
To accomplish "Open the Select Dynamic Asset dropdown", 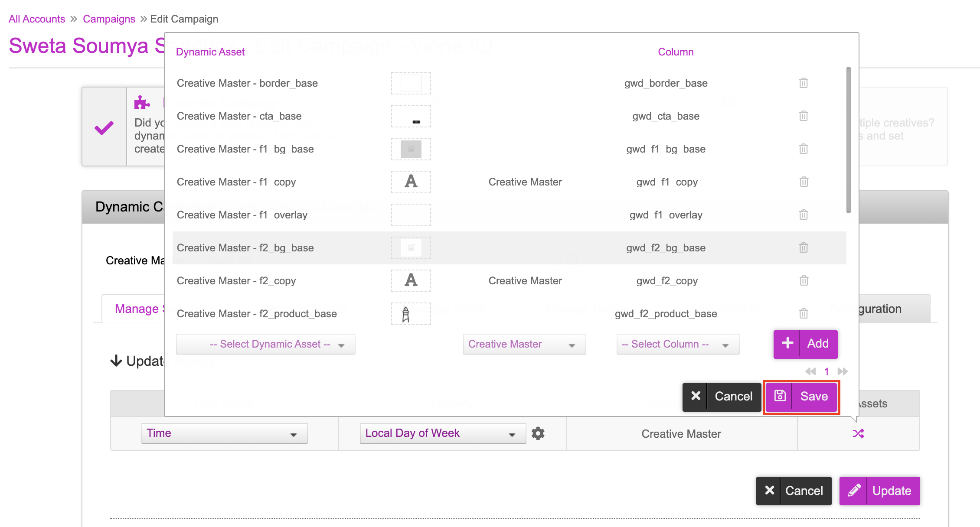I will tap(265, 344).
